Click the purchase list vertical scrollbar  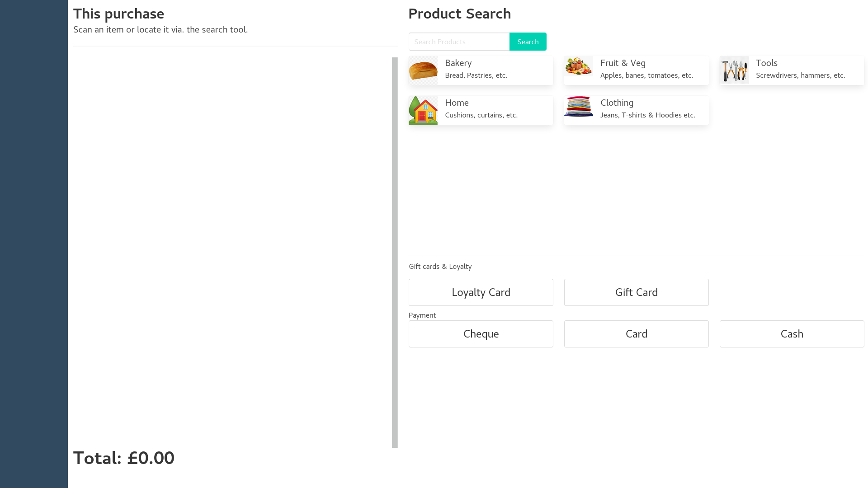point(395,252)
